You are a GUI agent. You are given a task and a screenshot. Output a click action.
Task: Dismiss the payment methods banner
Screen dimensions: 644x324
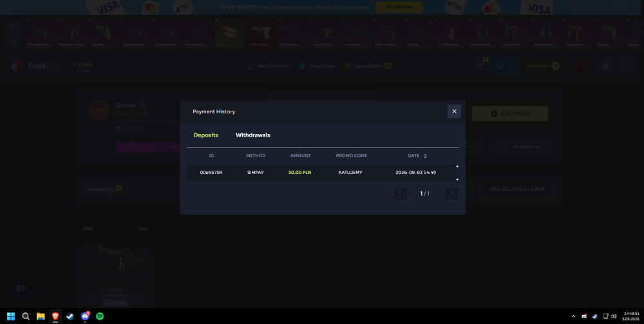coord(632,7)
